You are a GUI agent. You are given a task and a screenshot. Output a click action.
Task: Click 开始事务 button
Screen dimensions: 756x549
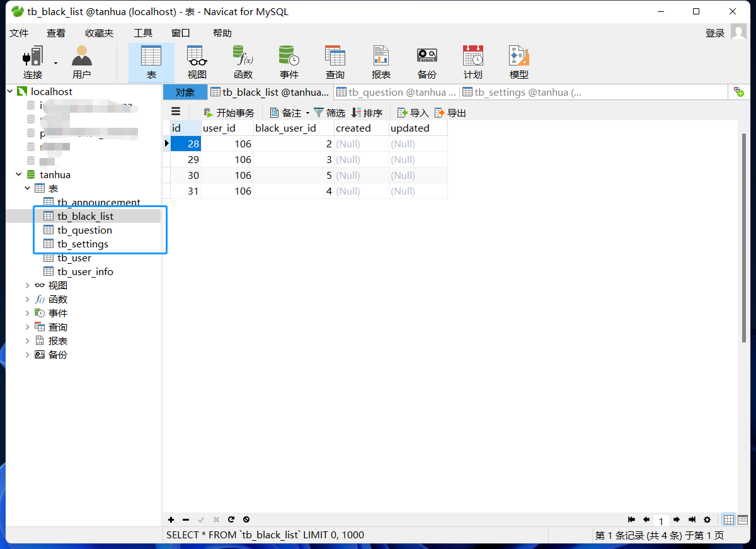tap(229, 113)
